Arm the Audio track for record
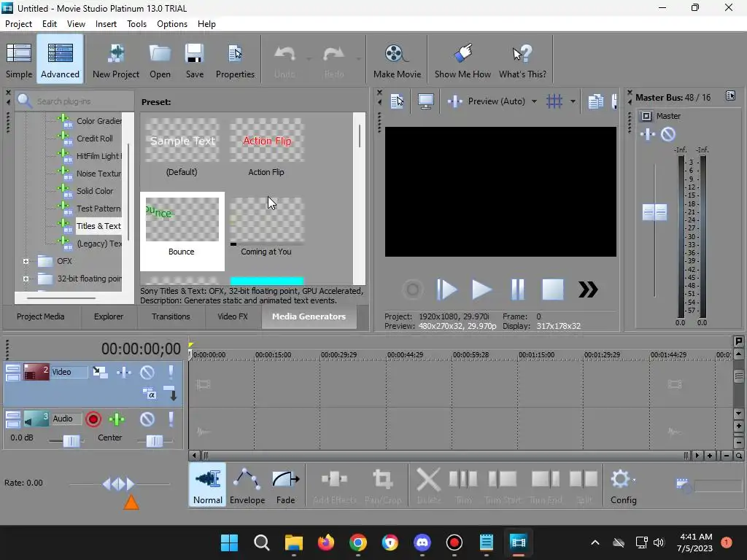 tap(93, 419)
